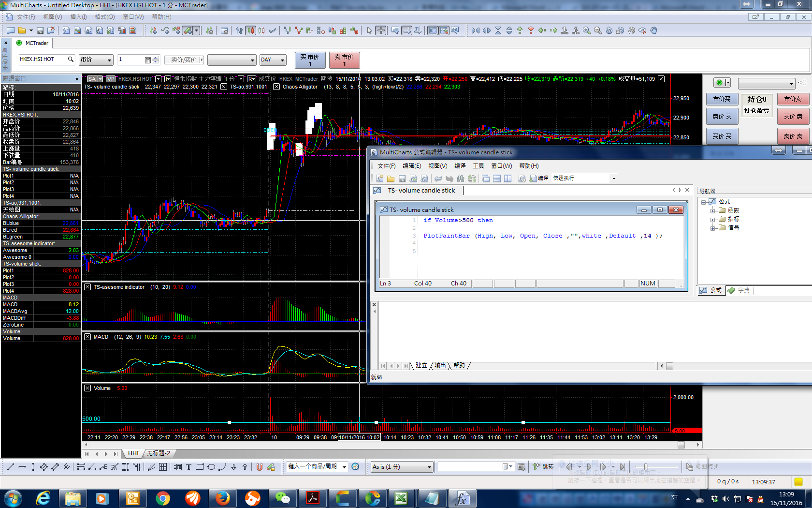Click the new workspace icon in toolbar

10,30
